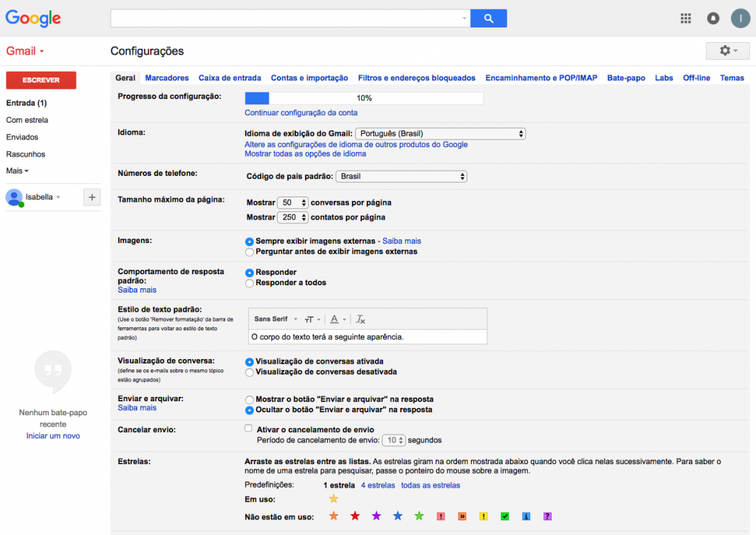Select Ocultar o botão Enviar e arquivar
The image size is (756, 535).
pyautogui.click(x=250, y=411)
